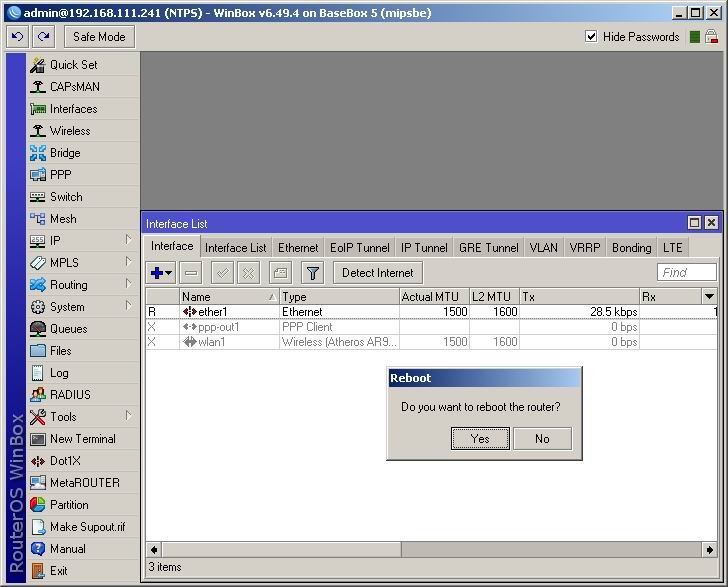Toggle the Hide Passwords checkbox
Viewport: 728px width, 587px height.
click(x=591, y=36)
